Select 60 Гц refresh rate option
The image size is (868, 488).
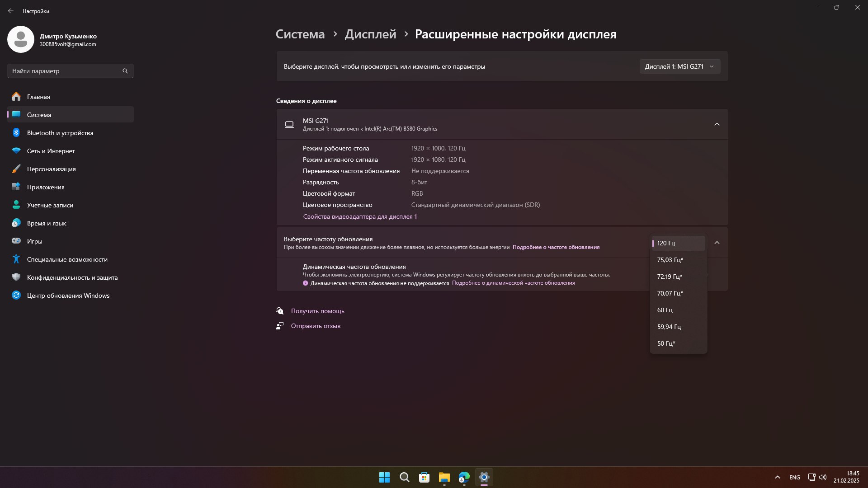tap(665, 310)
